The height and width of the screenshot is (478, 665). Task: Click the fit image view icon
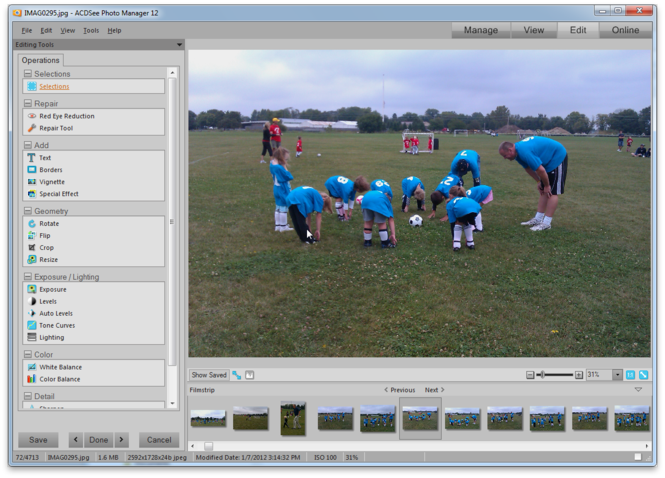[643, 375]
